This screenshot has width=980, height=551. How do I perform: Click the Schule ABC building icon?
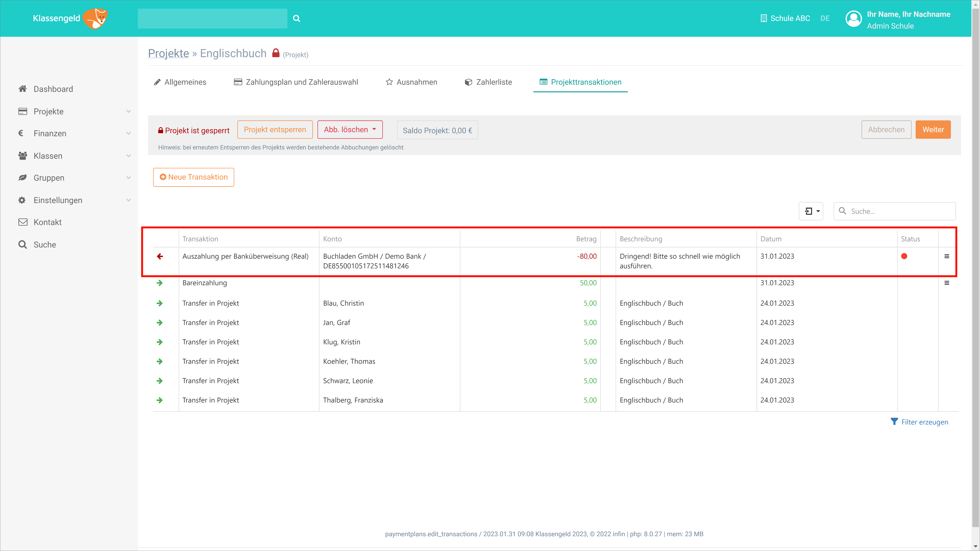point(763,18)
